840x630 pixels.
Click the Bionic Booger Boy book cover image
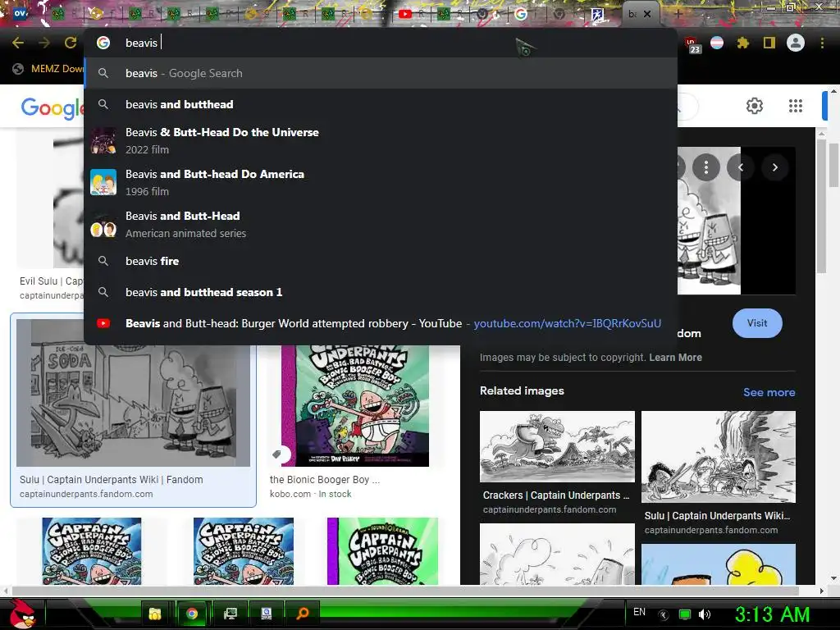tap(354, 405)
